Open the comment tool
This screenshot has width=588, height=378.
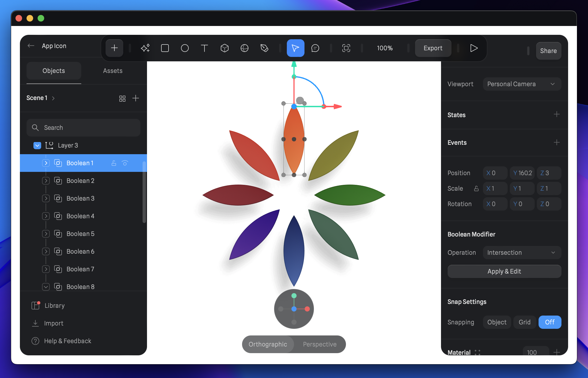click(315, 48)
